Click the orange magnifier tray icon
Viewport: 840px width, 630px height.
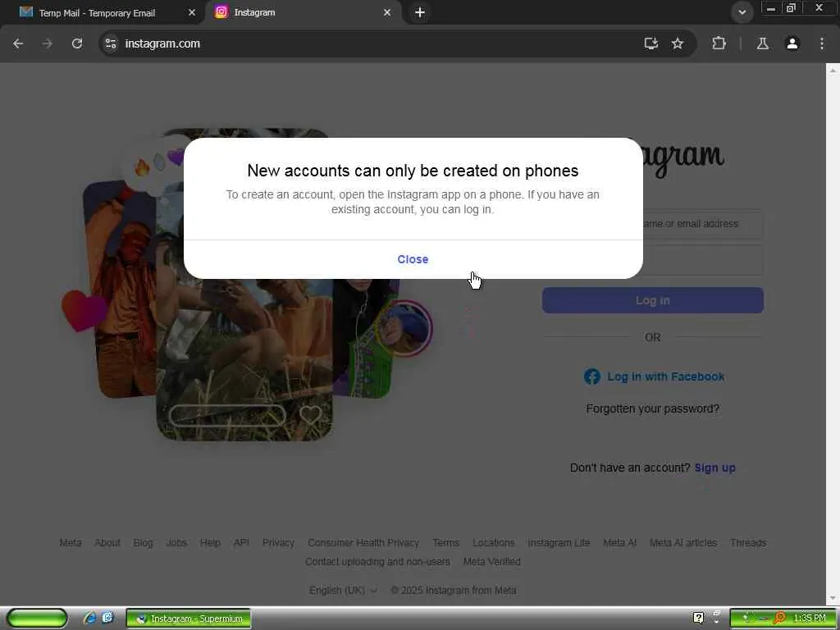coord(779,619)
